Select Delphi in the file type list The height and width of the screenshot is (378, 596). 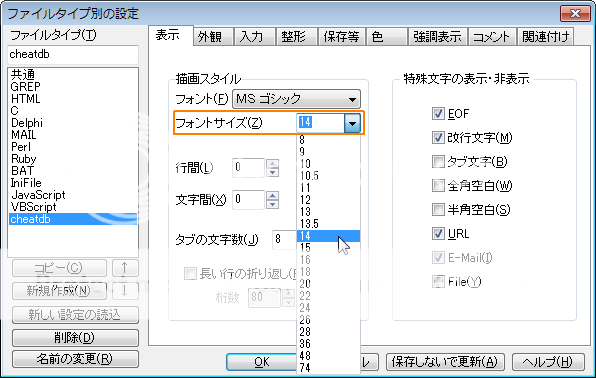click(73, 122)
